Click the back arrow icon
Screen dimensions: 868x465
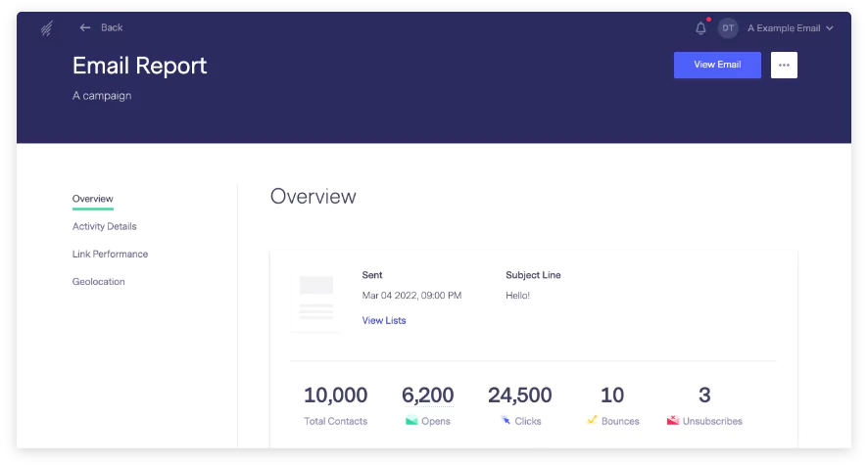click(x=84, y=27)
